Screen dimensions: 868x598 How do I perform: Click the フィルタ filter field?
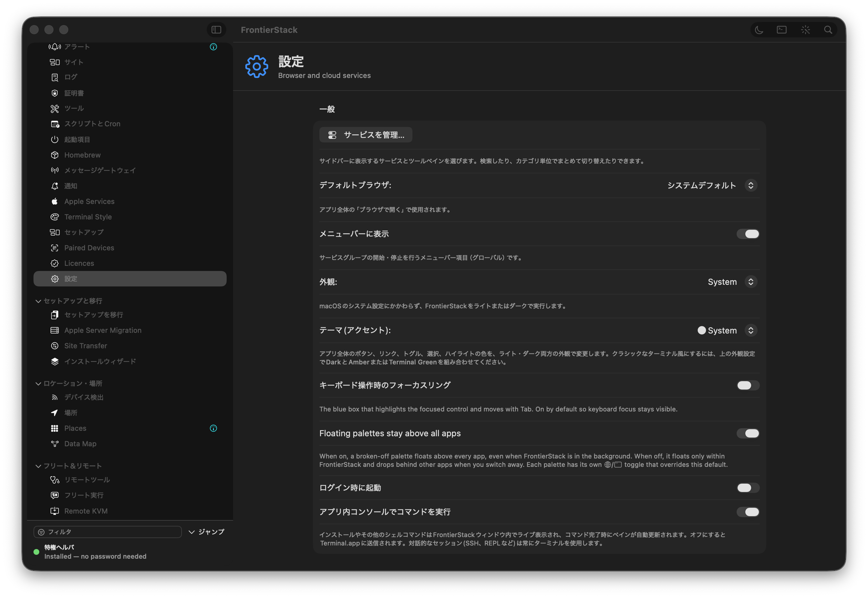point(108,532)
